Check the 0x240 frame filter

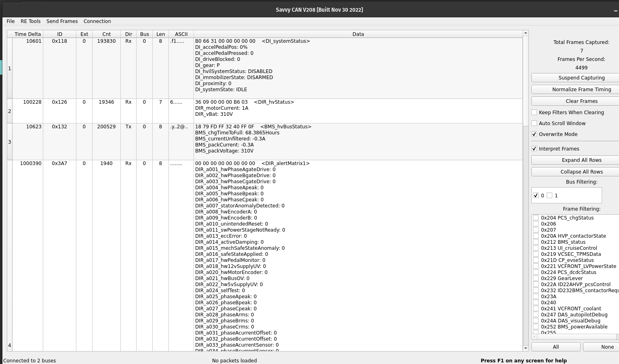click(x=536, y=303)
